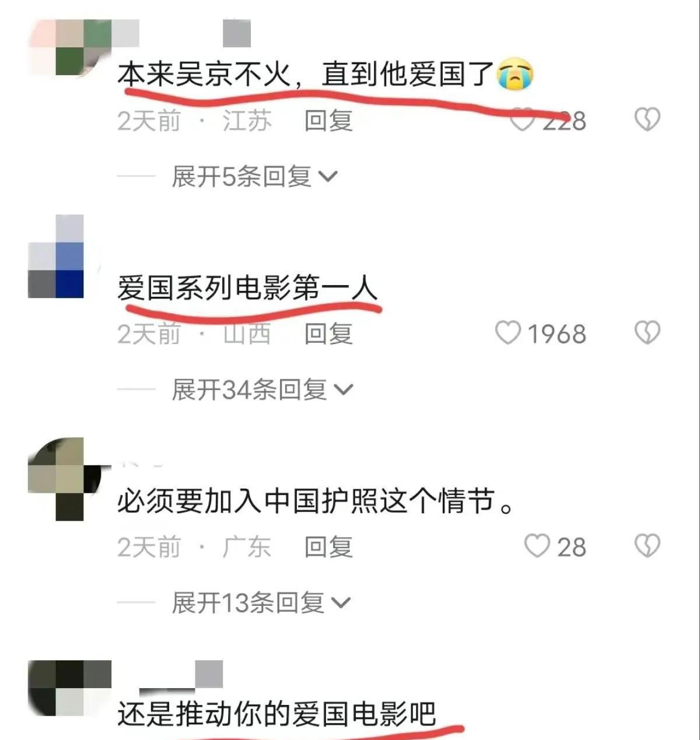Dislike the 中国护照 comment via broken heart
This screenshot has height=740, width=700.
point(647,546)
